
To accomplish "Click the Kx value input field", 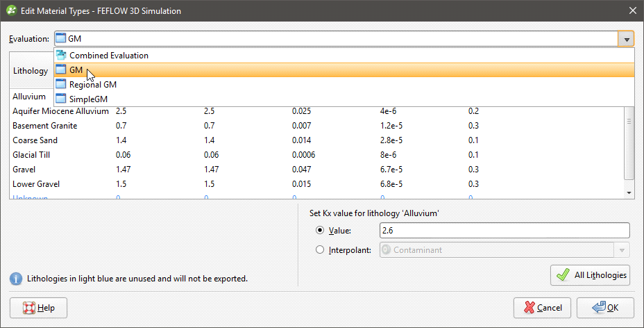I will 504,231.
